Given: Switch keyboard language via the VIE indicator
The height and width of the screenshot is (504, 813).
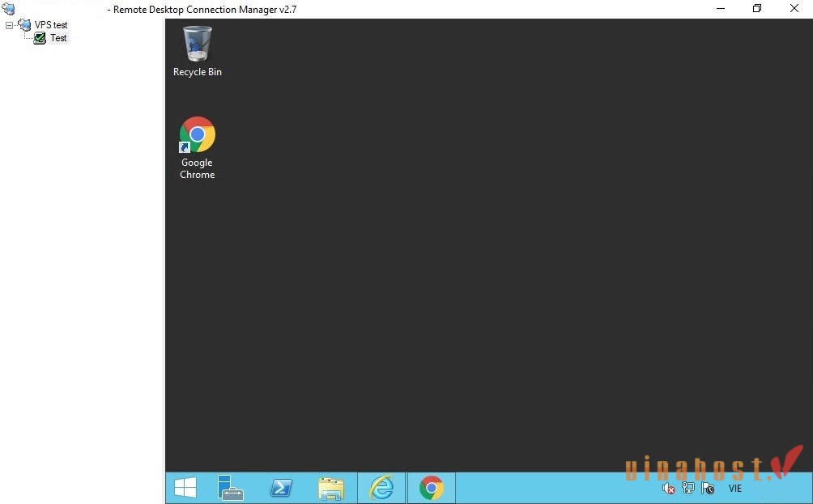Looking at the screenshot, I should 735,489.
